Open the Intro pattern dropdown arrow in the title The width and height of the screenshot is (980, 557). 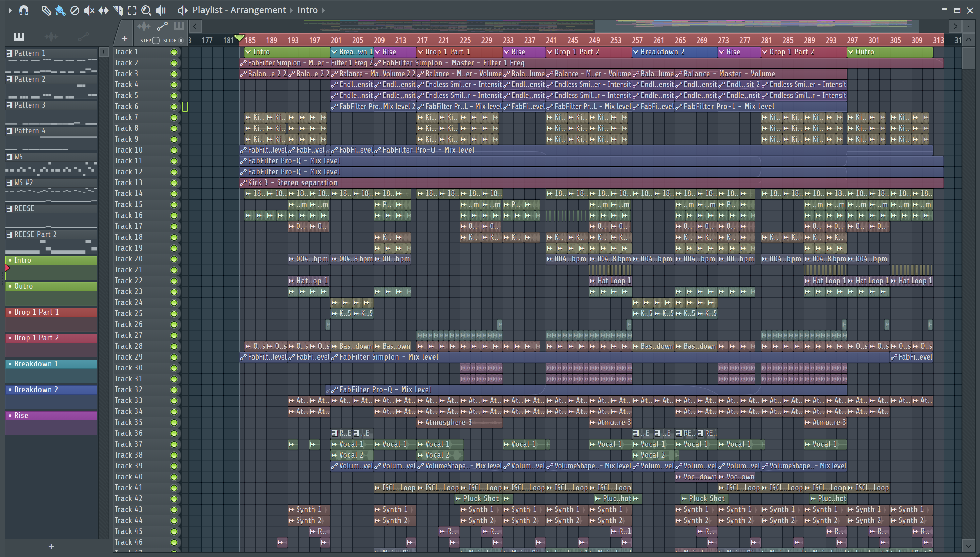[x=323, y=10]
